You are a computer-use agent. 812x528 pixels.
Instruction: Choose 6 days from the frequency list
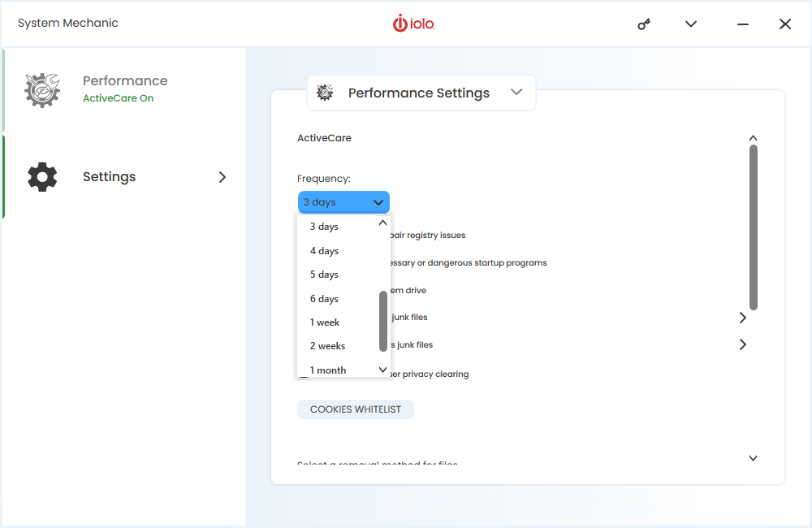coord(338,299)
